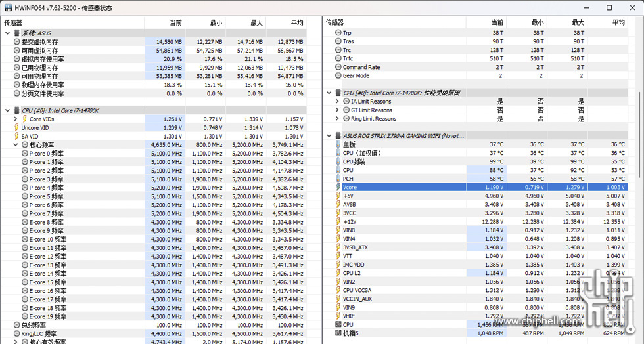
Task: Click the clock icon beside Command Rate
Action: [x=338, y=67]
